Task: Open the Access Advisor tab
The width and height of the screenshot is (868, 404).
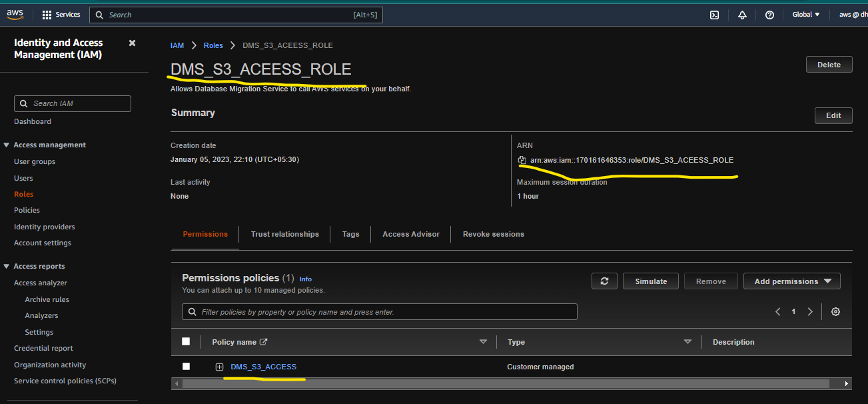Action: click(411, 234)
